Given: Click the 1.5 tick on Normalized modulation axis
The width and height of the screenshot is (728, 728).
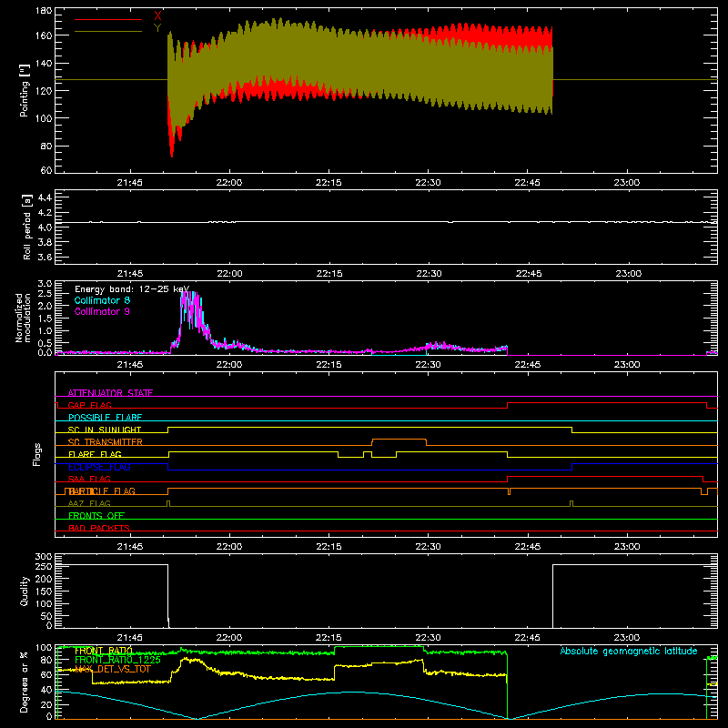Looking at the screenshot, I should [45, 318].
